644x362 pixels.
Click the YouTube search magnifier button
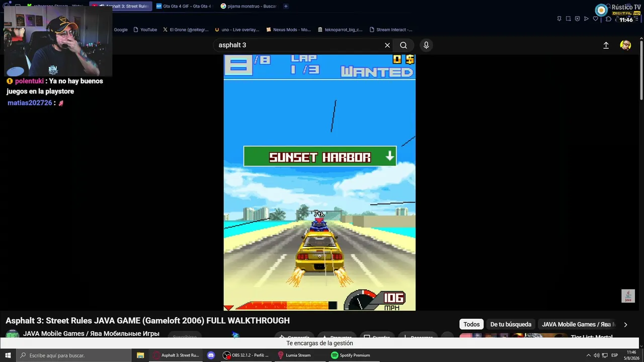[x=404, y=45]
